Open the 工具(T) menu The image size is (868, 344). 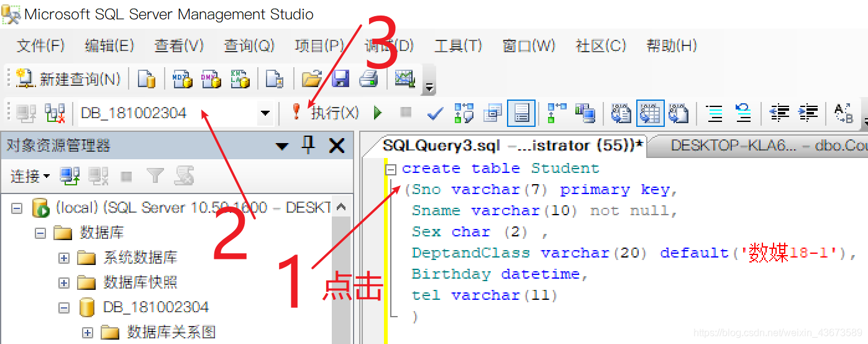(x=458, y=45)
